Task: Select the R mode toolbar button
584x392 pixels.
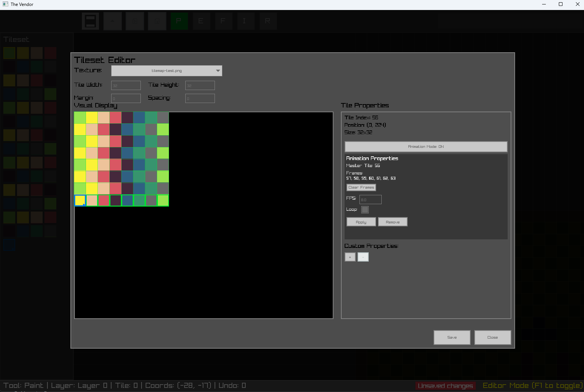Action: pyautogui.click(x=268, y=21)
